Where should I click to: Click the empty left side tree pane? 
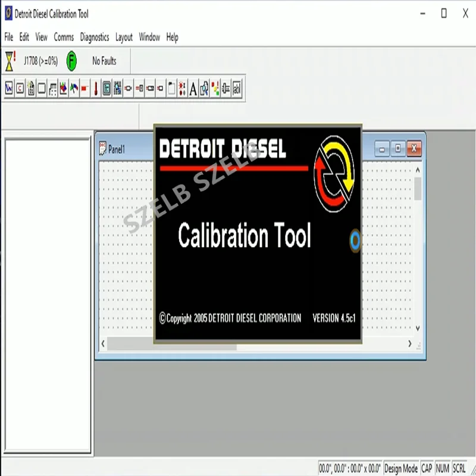(48, 295)
